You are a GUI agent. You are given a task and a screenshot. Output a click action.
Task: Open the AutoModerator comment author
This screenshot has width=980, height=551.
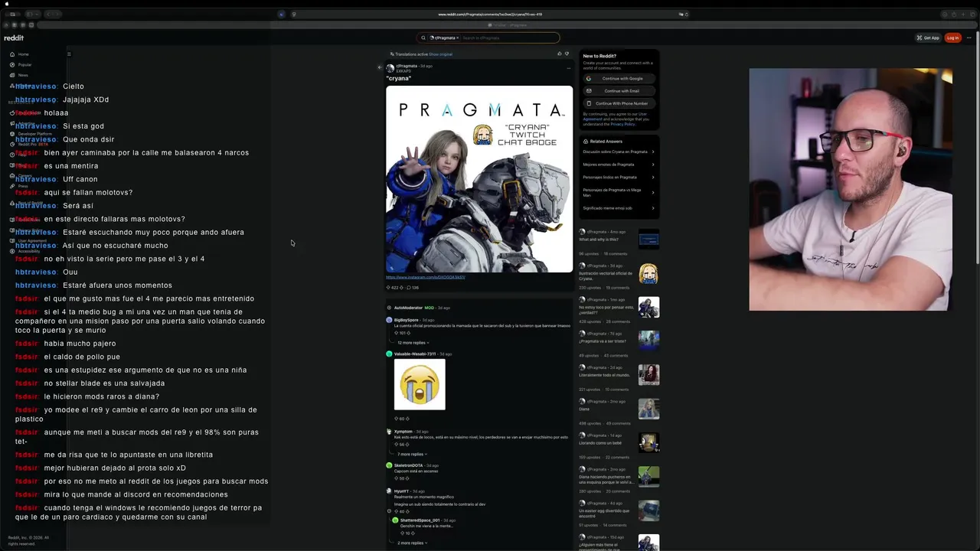click(x=408, y=308)
